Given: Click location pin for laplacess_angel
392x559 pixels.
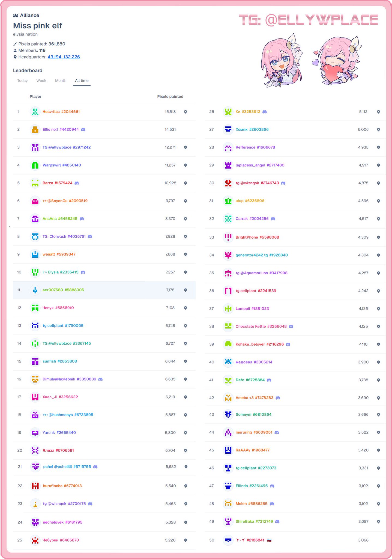Looking at the screenshot, I should [x=379, y=165].
